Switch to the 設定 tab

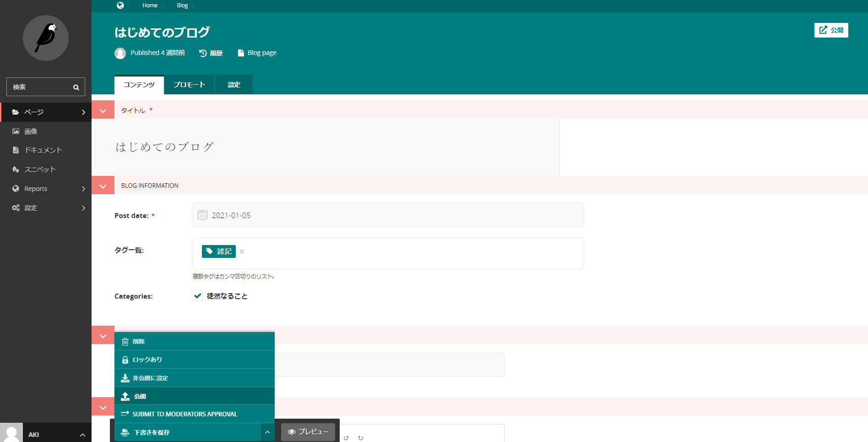coord(234,85)
